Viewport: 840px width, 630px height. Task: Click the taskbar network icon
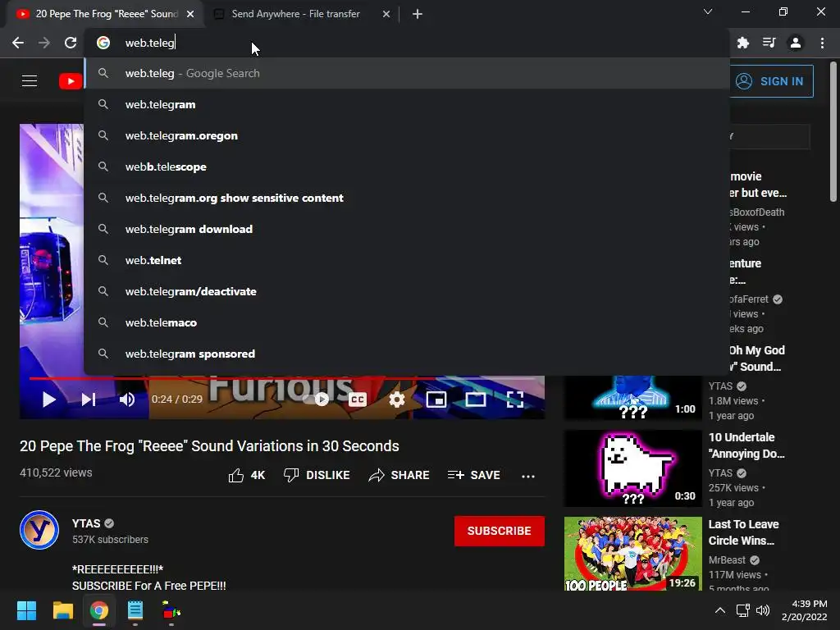click(x=742, y=610)
